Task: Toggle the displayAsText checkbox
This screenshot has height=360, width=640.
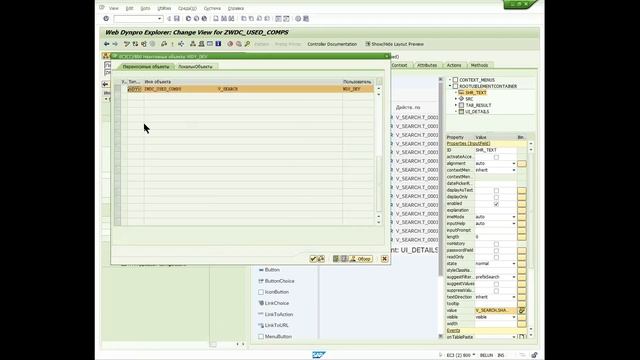Action: point(496,191)
